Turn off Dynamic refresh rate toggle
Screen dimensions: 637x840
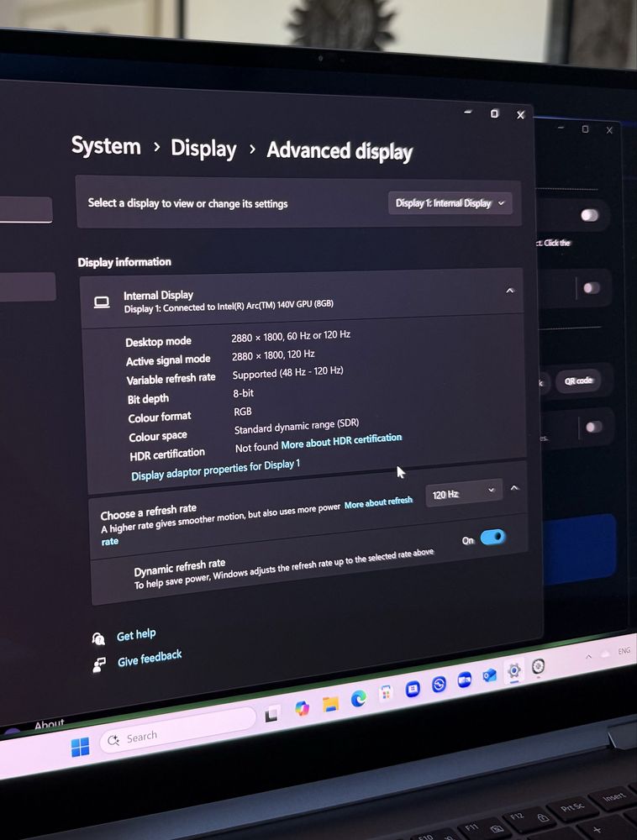point(492,537)
